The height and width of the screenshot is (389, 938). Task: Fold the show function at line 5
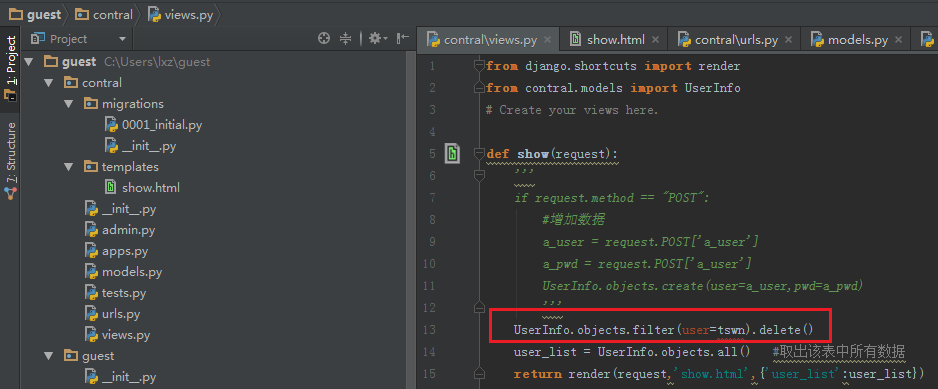tap(479, 154)
